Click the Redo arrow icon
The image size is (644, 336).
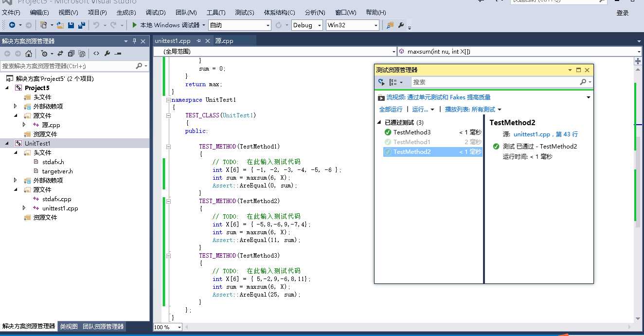[x=113, y=25]
